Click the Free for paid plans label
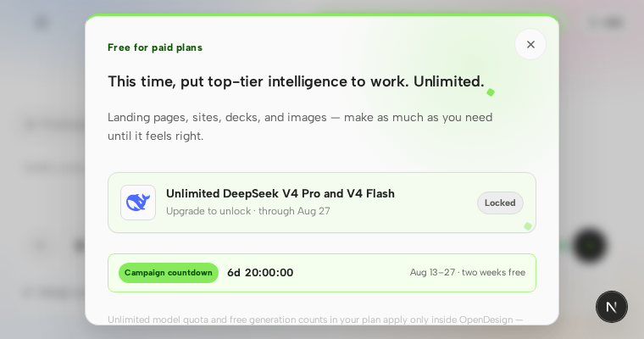 coord(155,47)
